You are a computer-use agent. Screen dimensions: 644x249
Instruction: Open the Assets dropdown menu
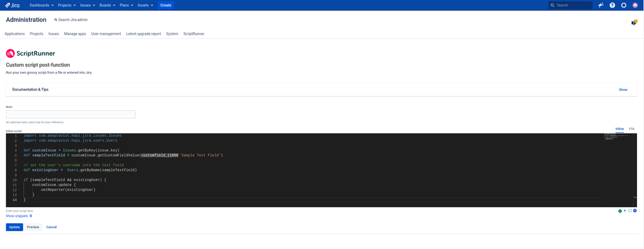145,5
